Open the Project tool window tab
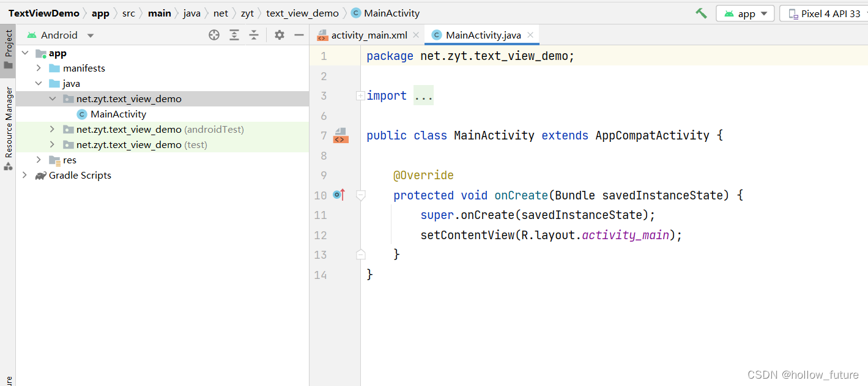Image resolution: width=868 pixels, height=386 pixels. pyautogui.click(x=8, y=51)
